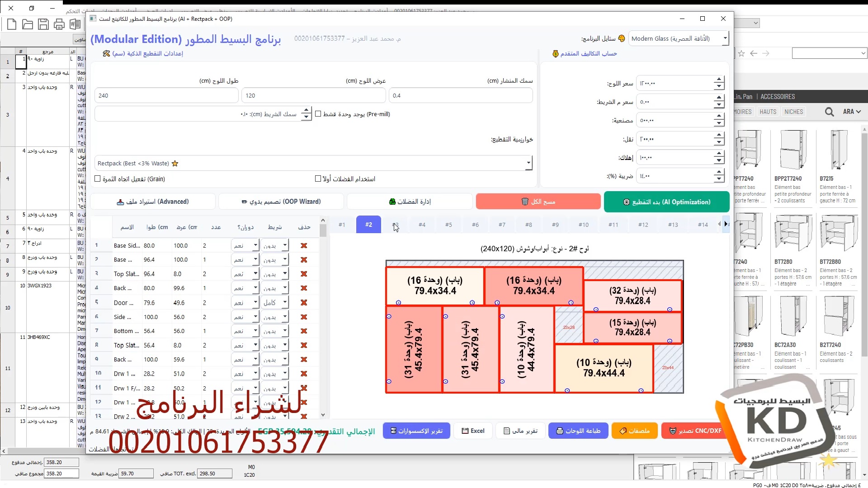Change program style from Modern Glass dropdown
The width and height of the screenshot is (868, 488).
[726, 38]
